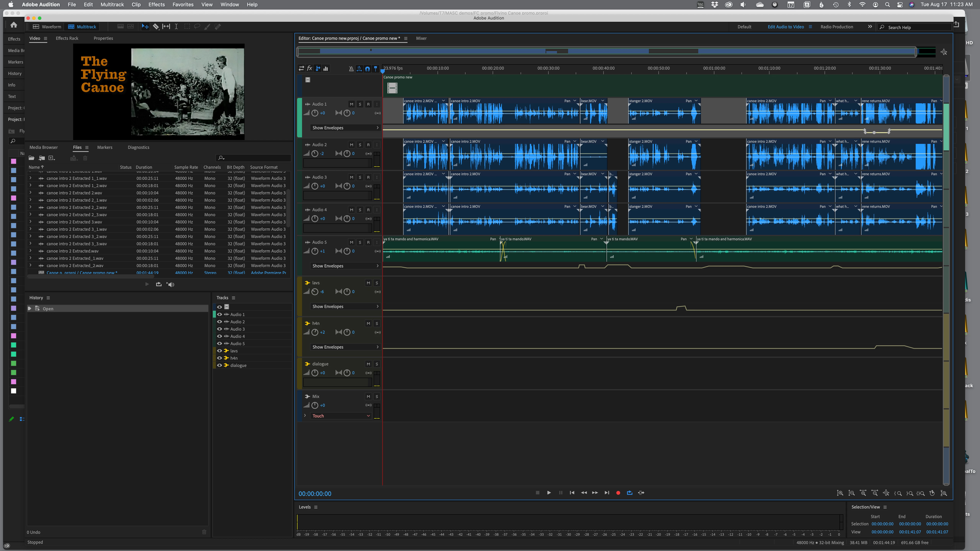Screen dimensions: 980x551
Task: Click the fx effects icon in editor
Action: 310,68
